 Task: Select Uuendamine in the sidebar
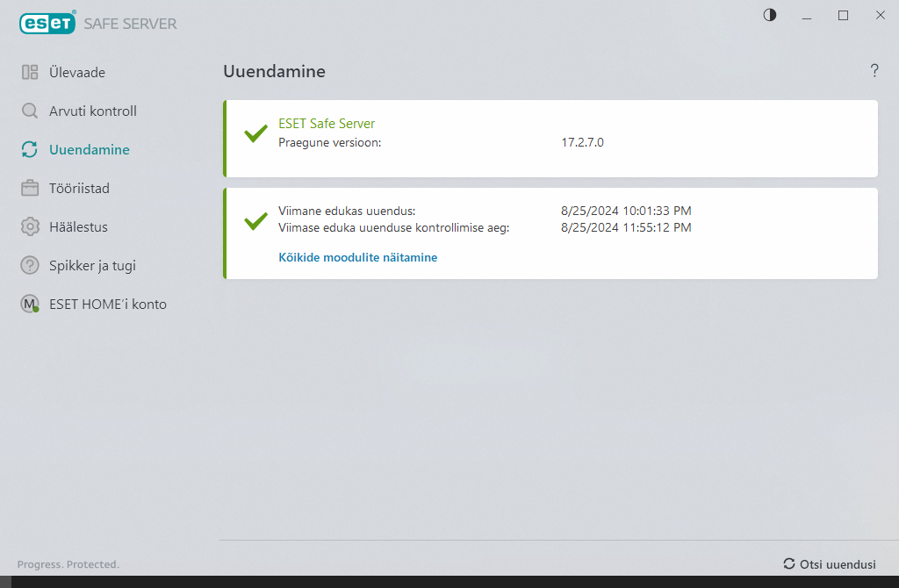(90, 149)
